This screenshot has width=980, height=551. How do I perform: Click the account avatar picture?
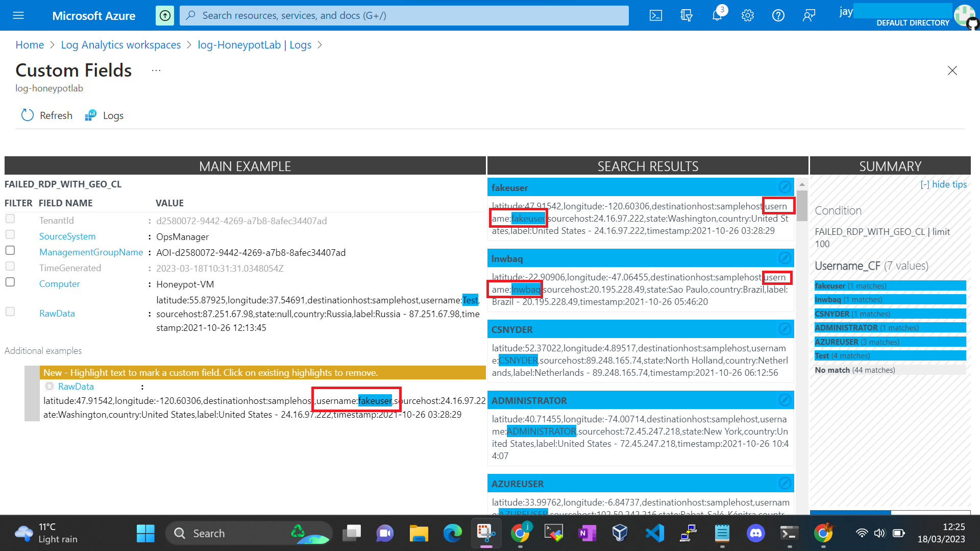click(x=964, y=15)
